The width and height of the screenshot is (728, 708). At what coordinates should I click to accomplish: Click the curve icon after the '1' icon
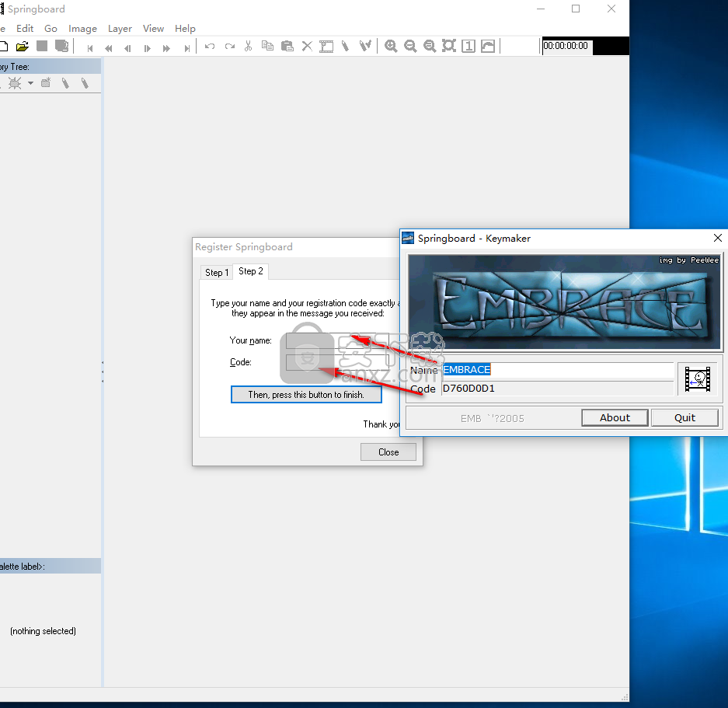pyautogui.click(x=488, y=46)
